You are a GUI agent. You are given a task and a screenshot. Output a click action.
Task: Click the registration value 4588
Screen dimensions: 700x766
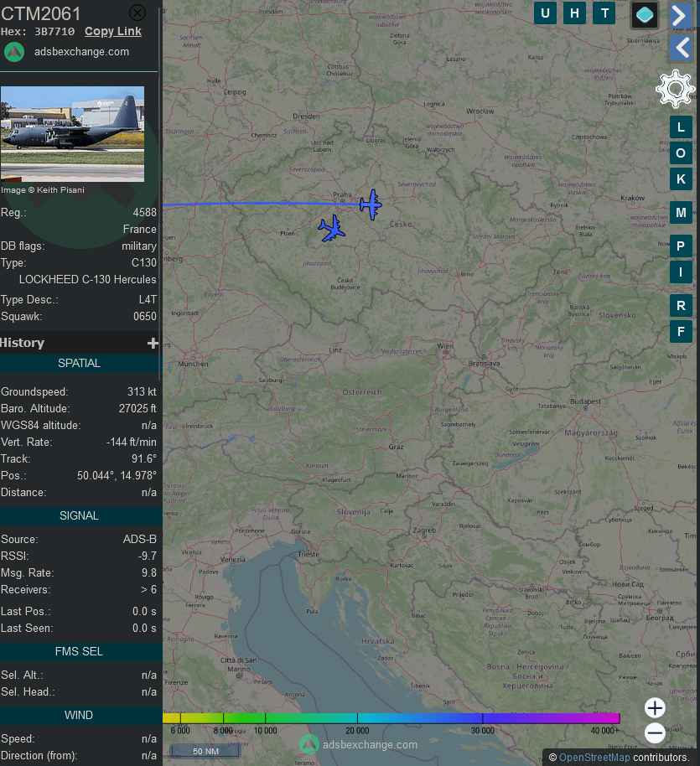pyautogui.click(x=145, y=213)
